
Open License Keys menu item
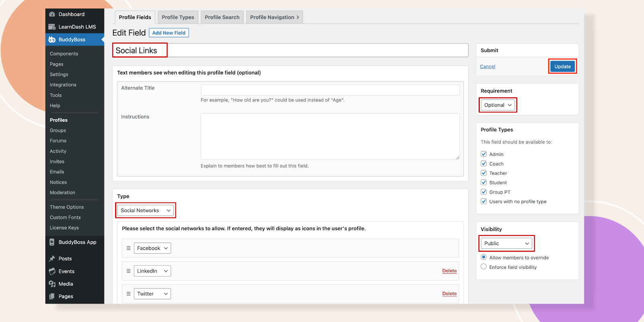click(64, 228)
